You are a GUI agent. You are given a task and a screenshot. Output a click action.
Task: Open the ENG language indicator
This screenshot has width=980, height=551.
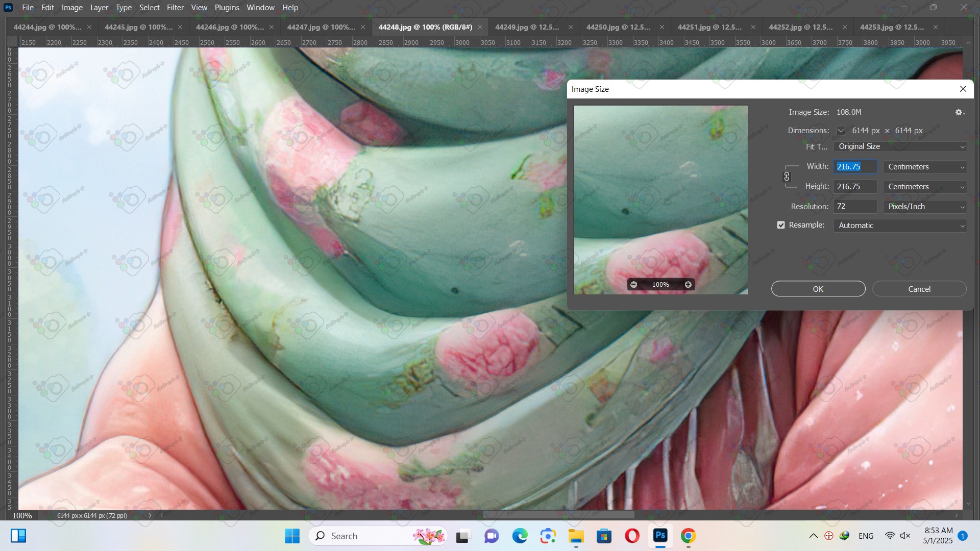(866, 536)
